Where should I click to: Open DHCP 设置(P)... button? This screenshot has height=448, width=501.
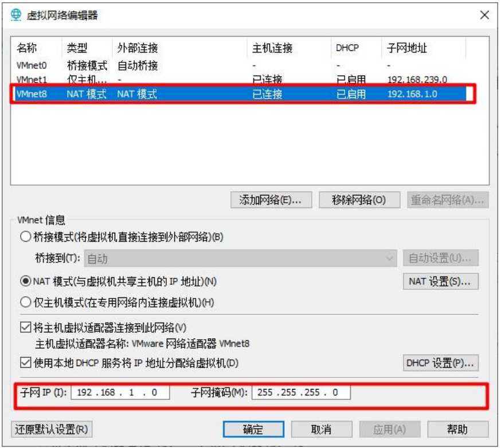click(441, 363)
